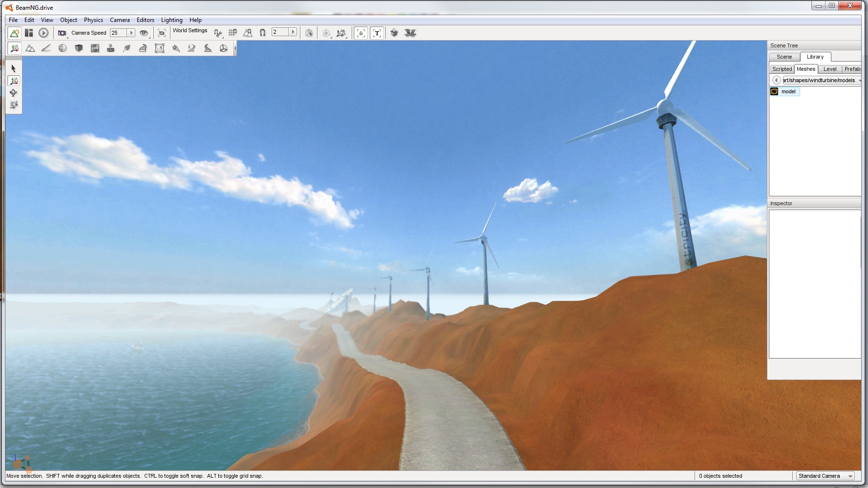The height and width of the screenshot is (488, 868).
Task: Open the Meshes library tab
Action: point(806,69)
